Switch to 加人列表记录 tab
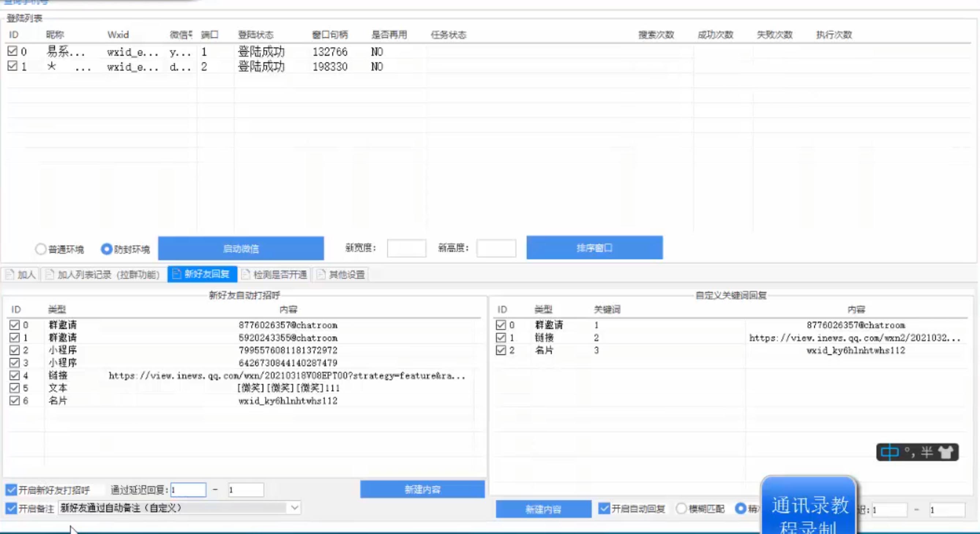Viewport: 980px width, 534px height. point(103,275)
